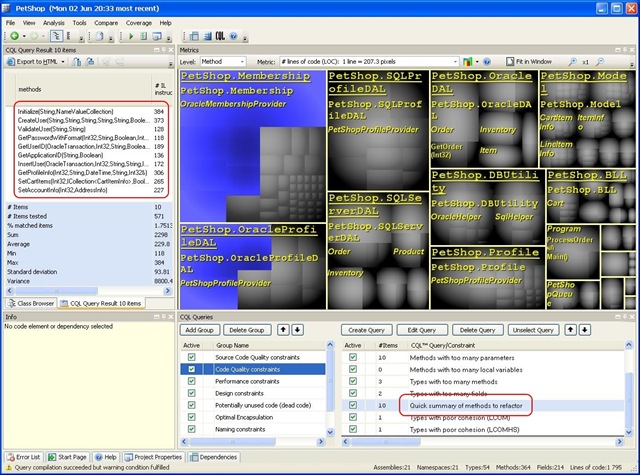
Task: Click the tree view icon in main toolbar
Action: tap(56, 36)
